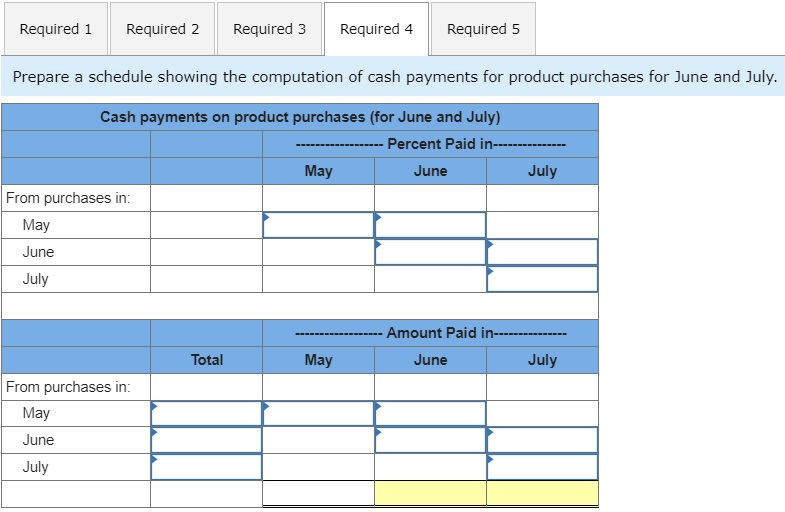This screenshot has height=512, width=785.
Task: Click the table title 'Cash payments on product purchases'
Action: coord(300,117)
